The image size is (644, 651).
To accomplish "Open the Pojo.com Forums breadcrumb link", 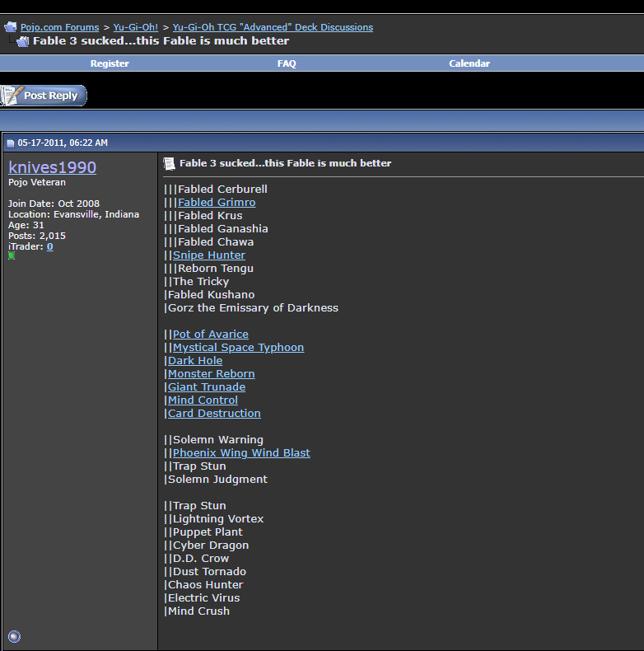I will coord(60,27).
